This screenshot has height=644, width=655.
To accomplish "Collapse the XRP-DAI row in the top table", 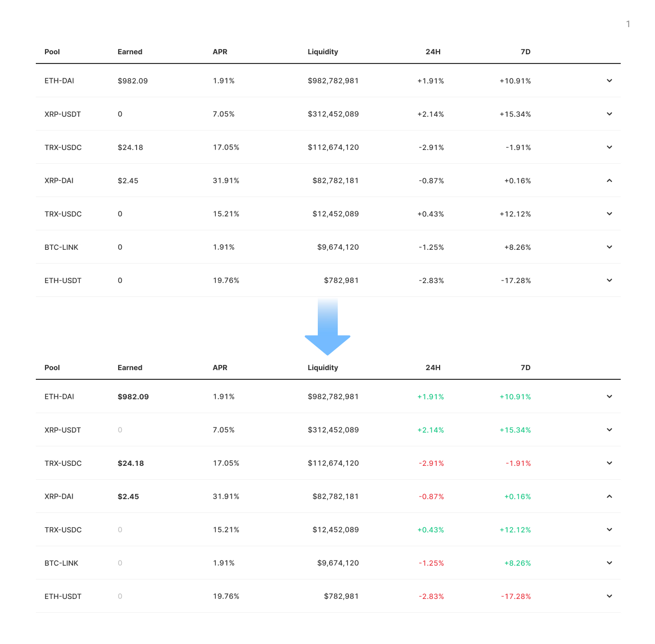I will pyautogui.click(x=609, y=181).
